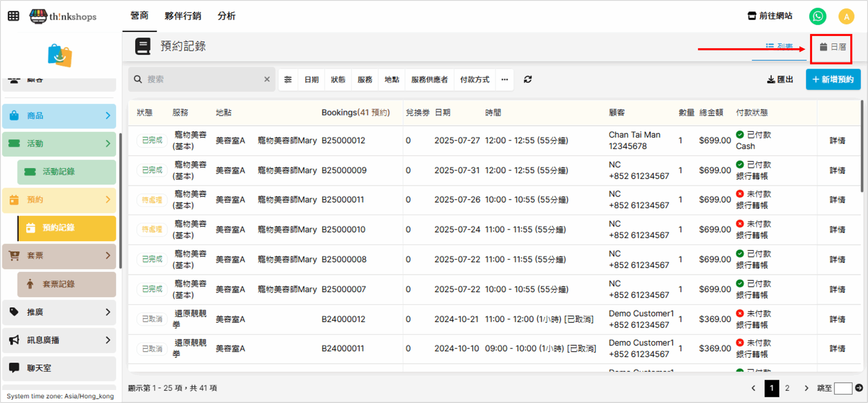868x403 pixels.
Task: Open the apps grid menu icon
Action: click(14, 16)
